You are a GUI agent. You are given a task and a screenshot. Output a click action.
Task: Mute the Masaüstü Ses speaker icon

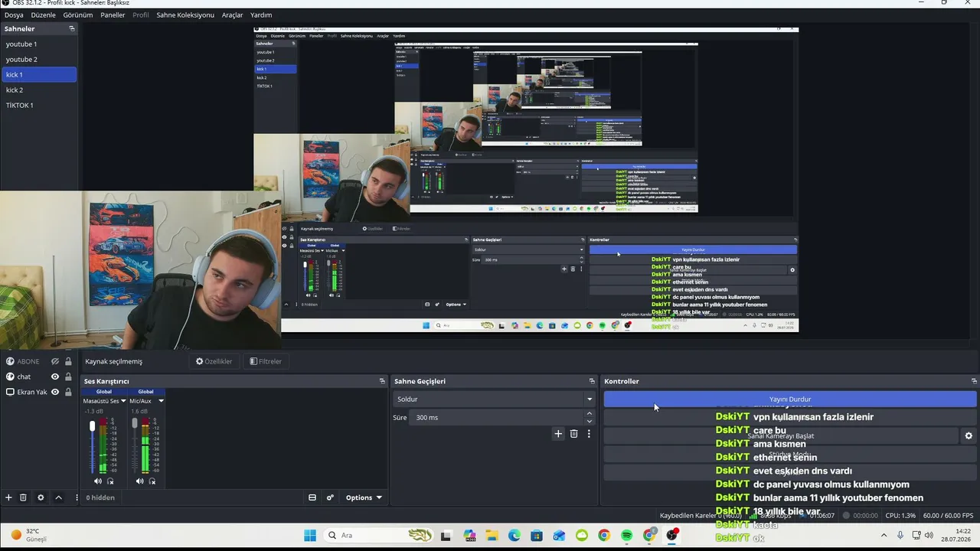97,481
